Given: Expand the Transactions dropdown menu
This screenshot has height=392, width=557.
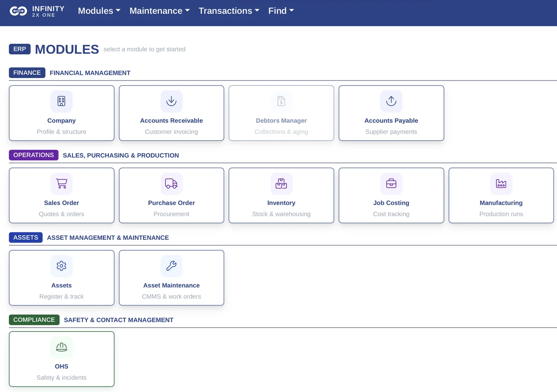Looking at the screenshot, I should [x=229, y=11].
